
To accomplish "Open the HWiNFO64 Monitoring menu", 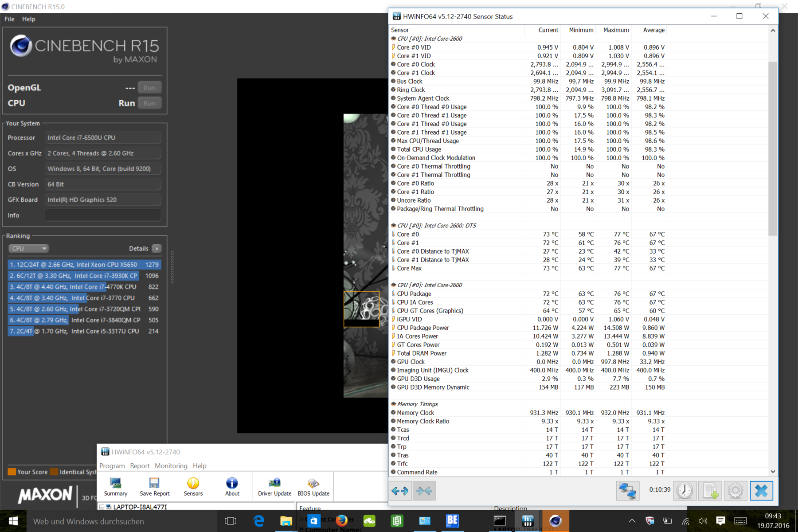I will tap(171, 465).
